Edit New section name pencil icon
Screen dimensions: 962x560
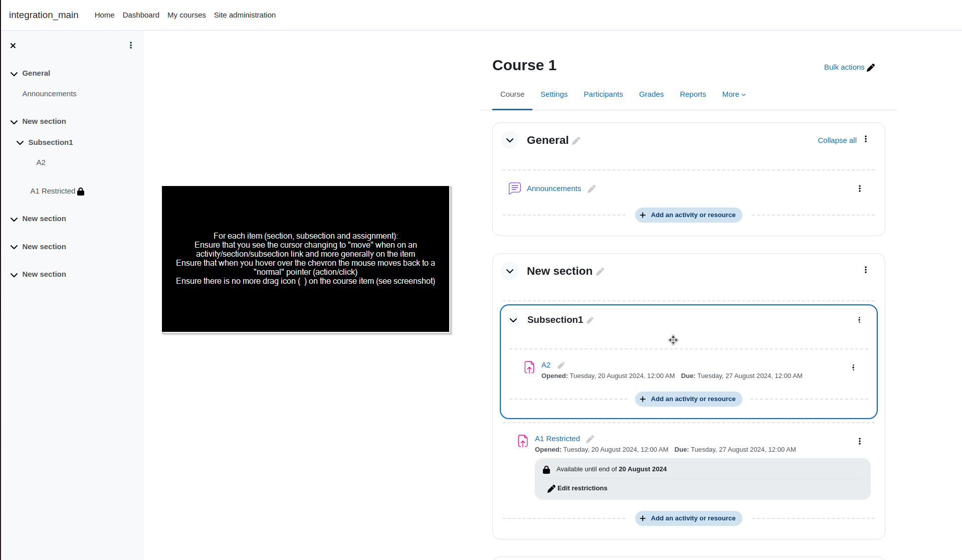pos(600,272)
